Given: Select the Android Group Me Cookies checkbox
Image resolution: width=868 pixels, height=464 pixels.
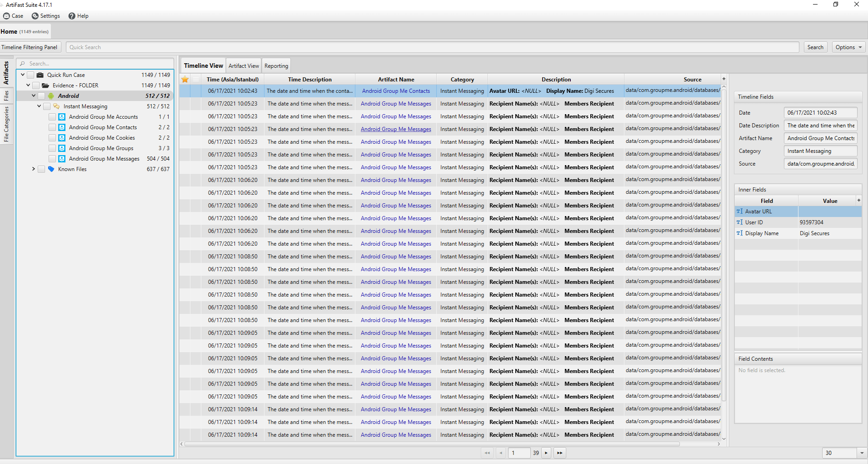Looking at the screenshot, I should (x=52, y=138).
